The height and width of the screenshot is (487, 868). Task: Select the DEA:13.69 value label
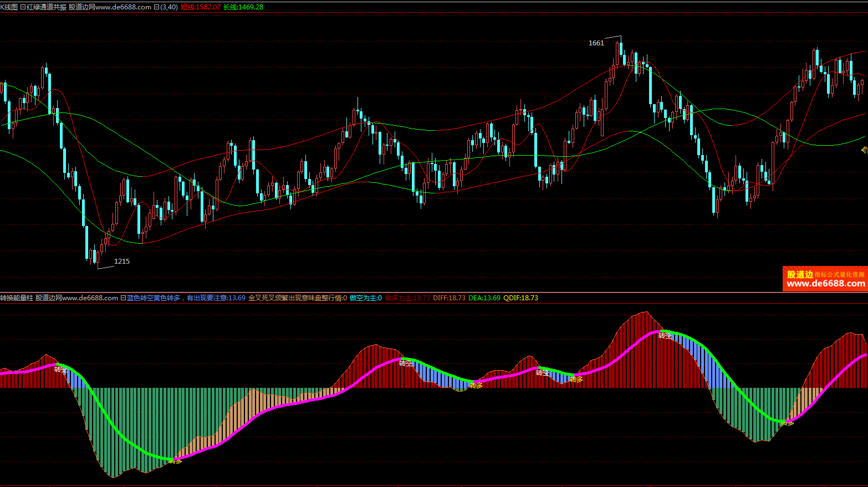484,298
